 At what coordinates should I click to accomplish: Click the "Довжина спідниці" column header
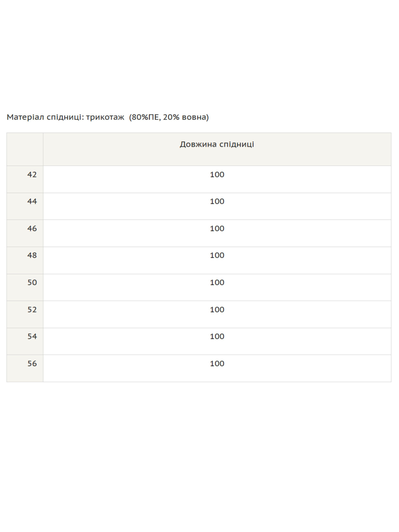click(217, 145)
